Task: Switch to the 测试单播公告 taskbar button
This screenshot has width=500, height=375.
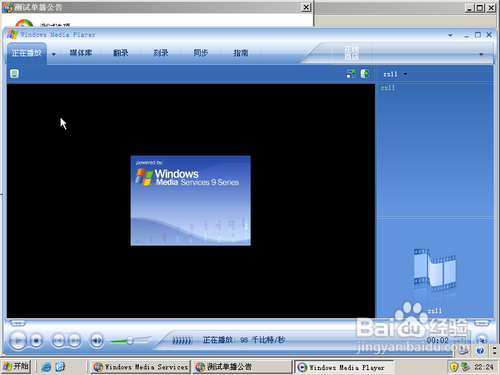Action: (243, 367)
